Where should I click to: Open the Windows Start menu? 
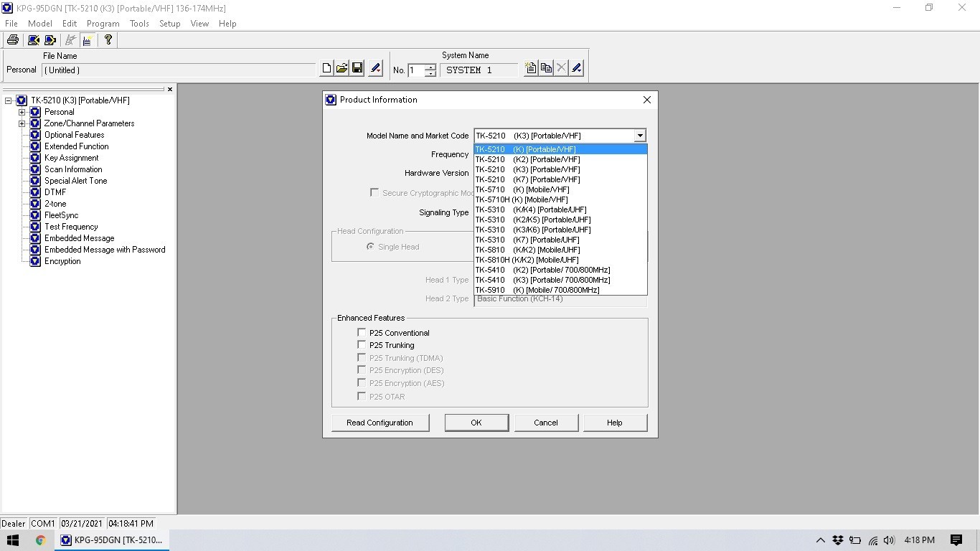12,540
